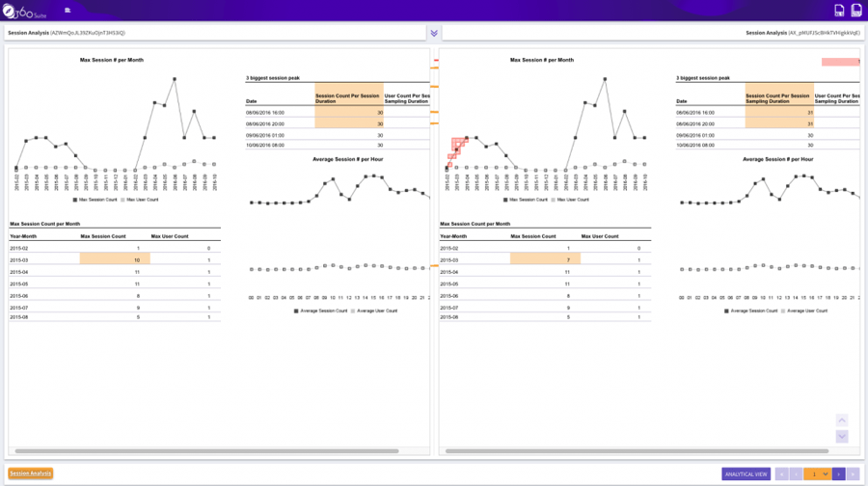
Task: Jump to the next difference with the down arrow
Action: (842, 436)
